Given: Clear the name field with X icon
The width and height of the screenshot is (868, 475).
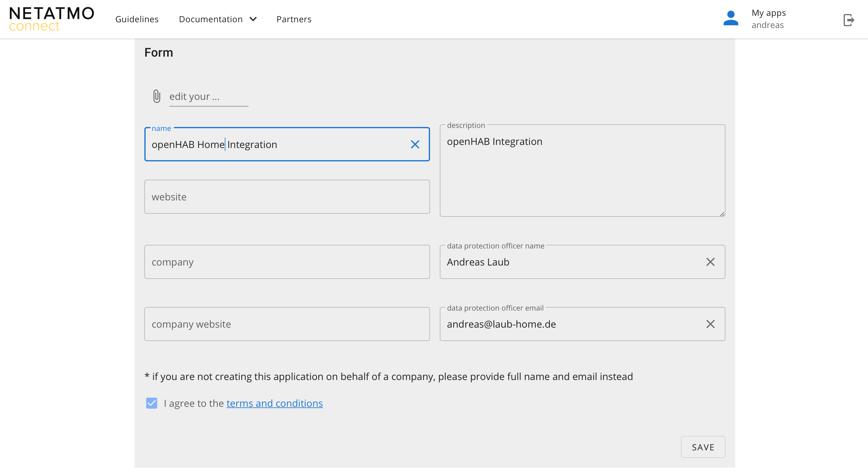Looking at the screenshot, I should [x=415, y=145].
